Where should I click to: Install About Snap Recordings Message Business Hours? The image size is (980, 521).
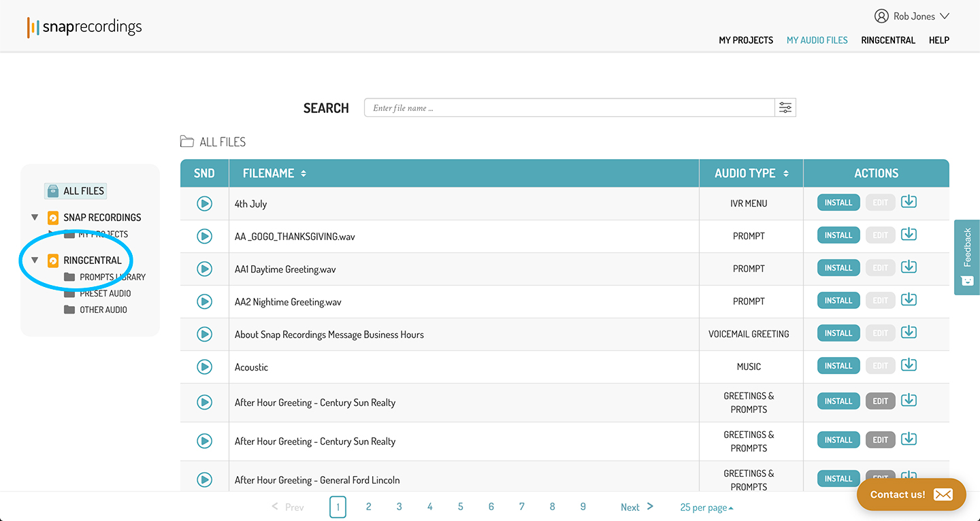pos(838,333)
